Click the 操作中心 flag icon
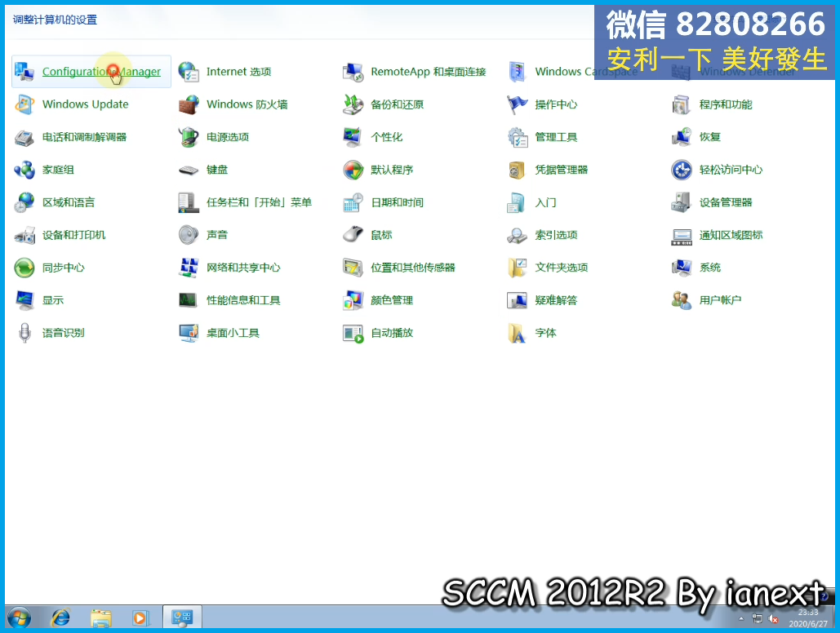 [518, 104]
